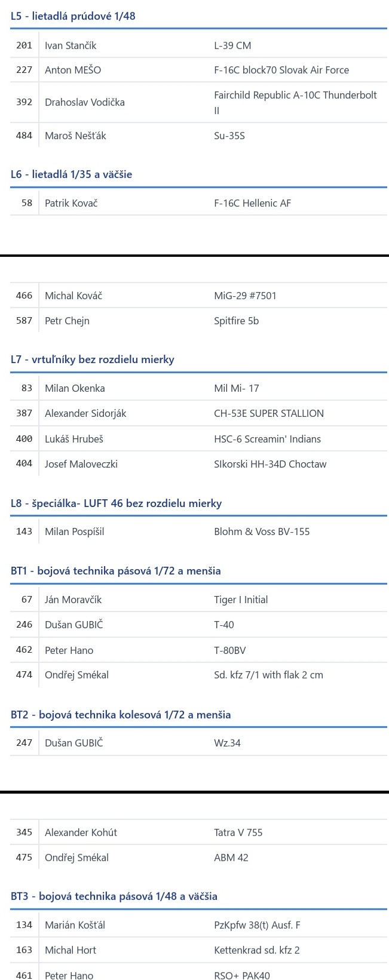Click the F-16C block70 Slovak Air Force model
This screenshot has height=980, width=389.
click(x=281, y=70)
